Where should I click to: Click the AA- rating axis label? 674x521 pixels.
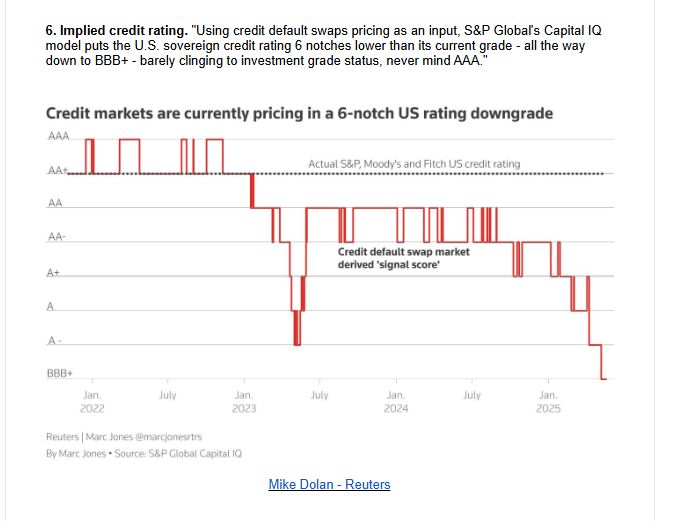pos(57,237)
